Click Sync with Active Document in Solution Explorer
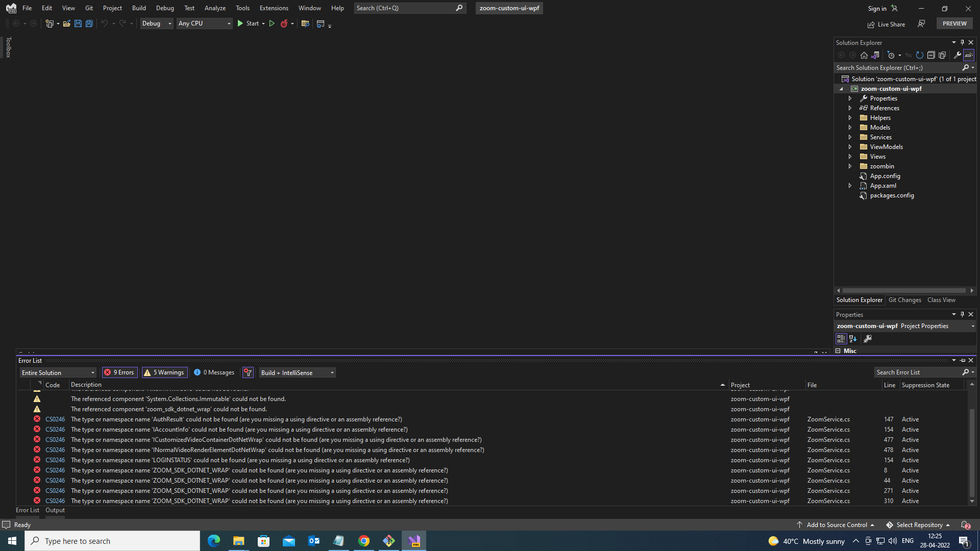Screen dimensions: 980x551 (x=875, y=55)
